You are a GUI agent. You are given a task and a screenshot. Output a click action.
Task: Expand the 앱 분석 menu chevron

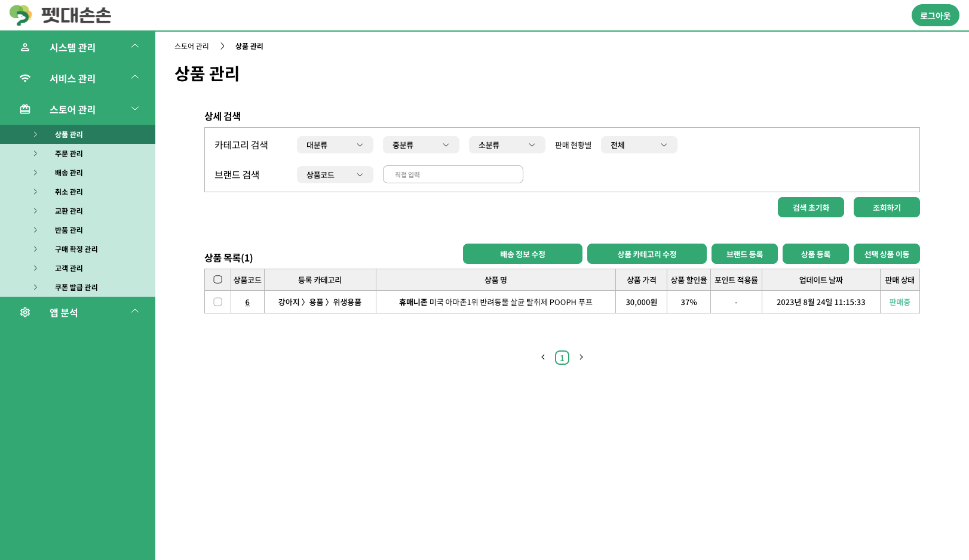[x=135, y=311]
